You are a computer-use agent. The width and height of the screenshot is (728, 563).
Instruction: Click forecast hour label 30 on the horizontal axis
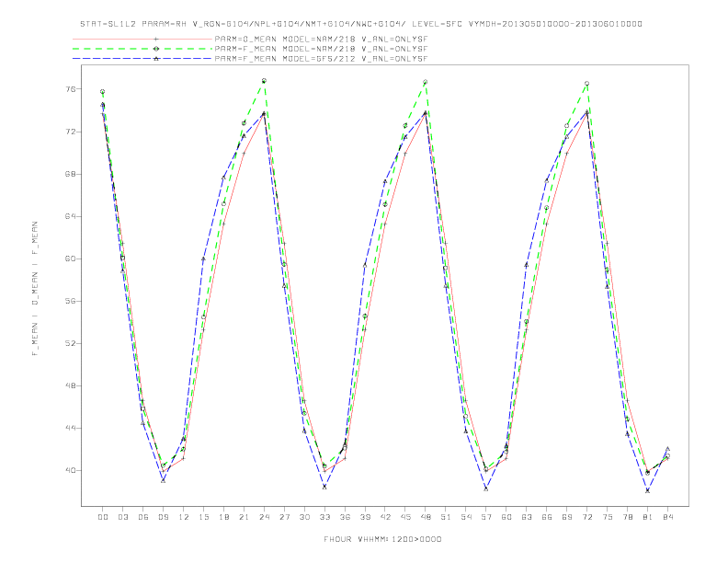[x=304, y=517]
